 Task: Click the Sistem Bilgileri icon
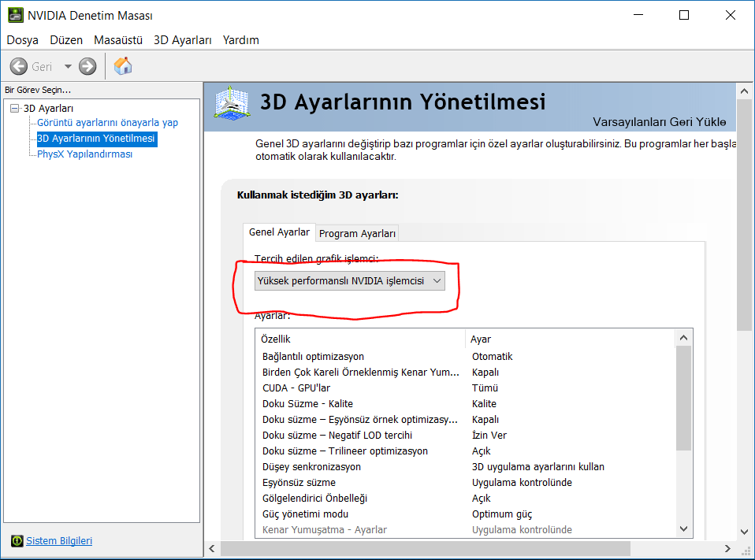click(x=17, y=541)
